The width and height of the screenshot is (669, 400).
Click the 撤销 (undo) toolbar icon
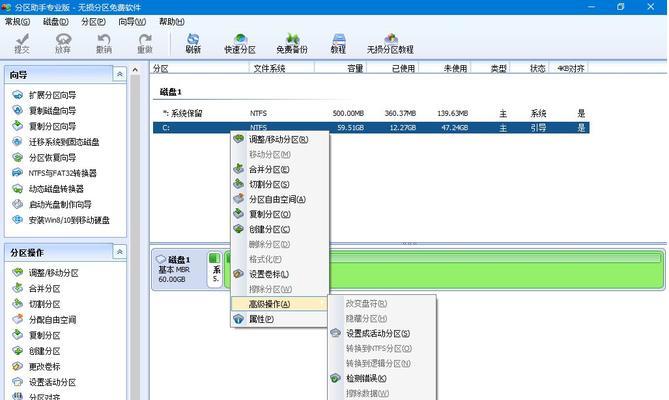point(104,43)
